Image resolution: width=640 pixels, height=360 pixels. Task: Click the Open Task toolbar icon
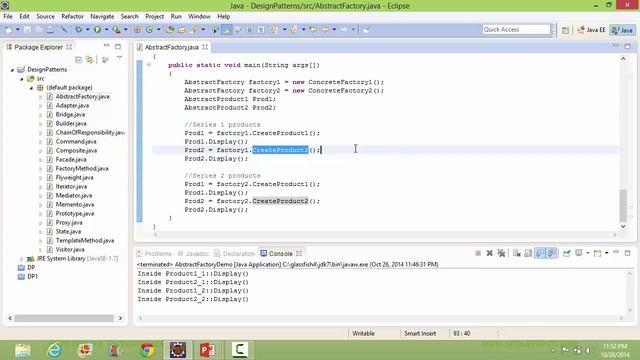(181, 30)
